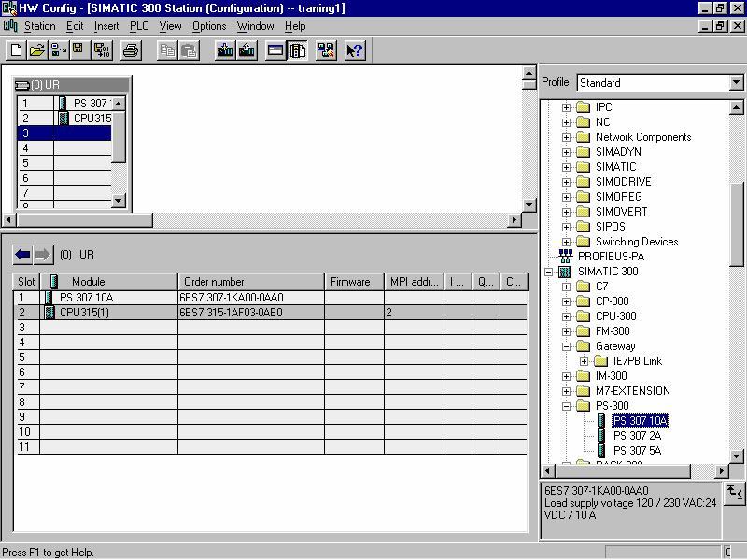Click the Order number column header
747x560 pixels.
251,282
